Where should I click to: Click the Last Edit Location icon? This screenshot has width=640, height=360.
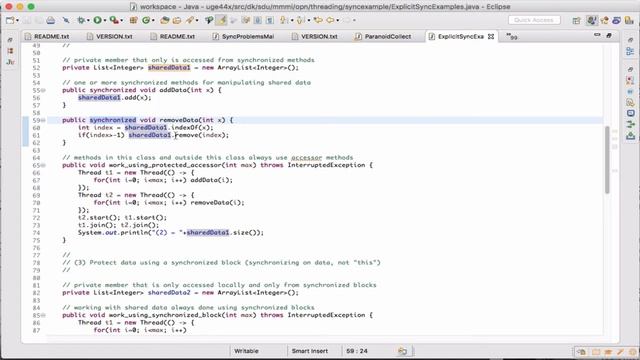318,20
